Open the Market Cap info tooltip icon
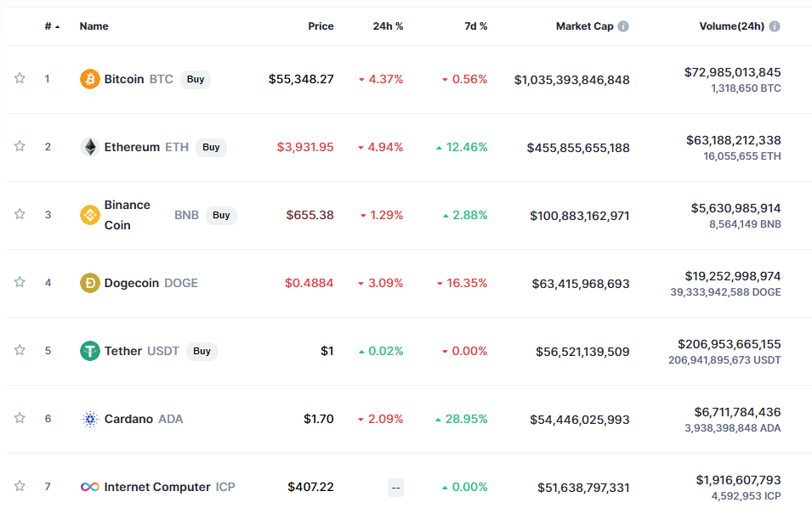812x514 pixels. [x=623, y=26]
